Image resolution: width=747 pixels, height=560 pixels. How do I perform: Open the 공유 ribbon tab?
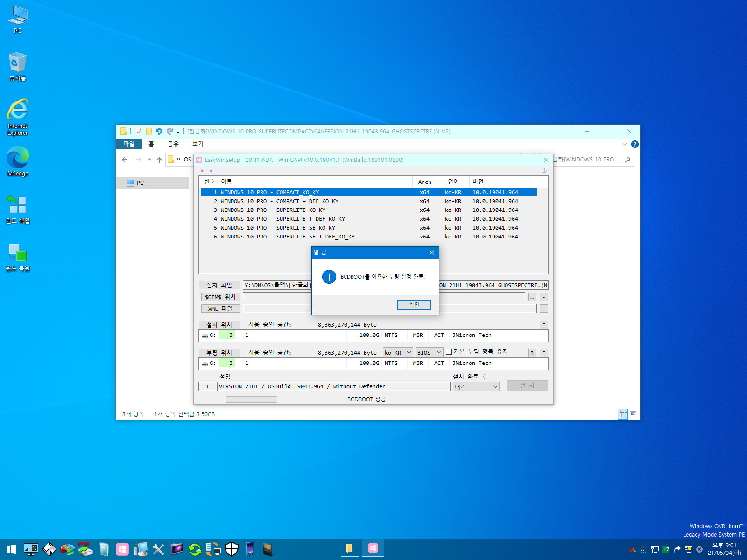point(173,144)
